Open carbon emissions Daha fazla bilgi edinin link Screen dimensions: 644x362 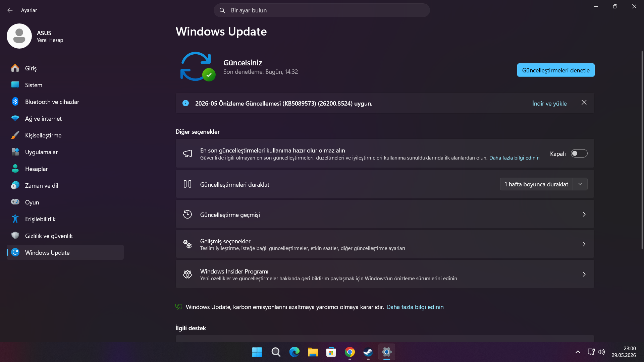pyautogui.click(x=415, y=307)
